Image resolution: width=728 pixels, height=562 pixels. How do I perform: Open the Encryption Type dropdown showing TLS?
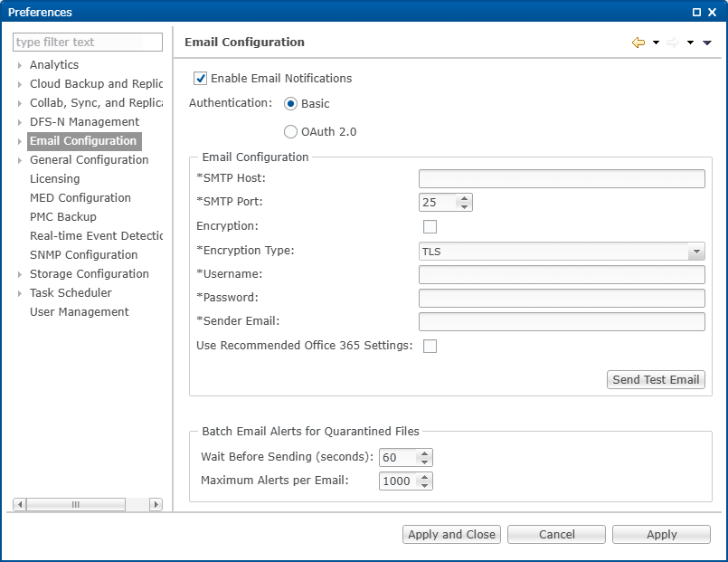[696, 250]
